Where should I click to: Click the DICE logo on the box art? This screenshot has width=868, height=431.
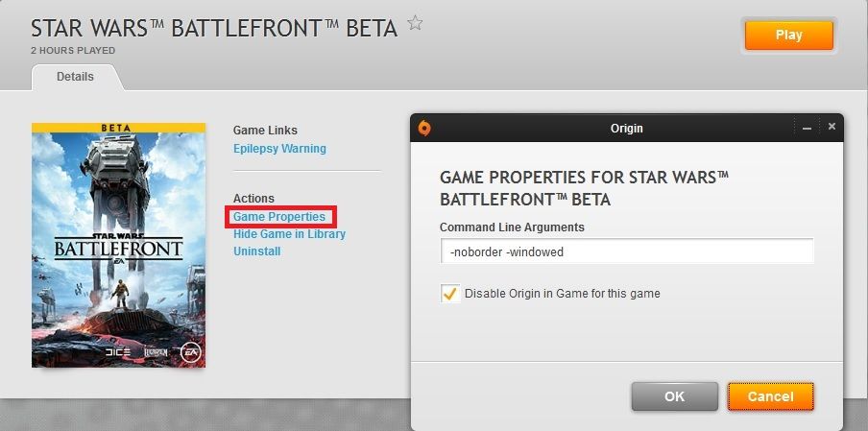point(118,352)
